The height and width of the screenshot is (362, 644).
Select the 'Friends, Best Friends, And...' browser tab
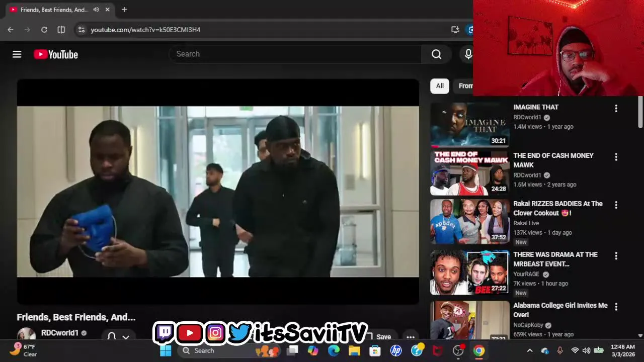tap(60, 10)
